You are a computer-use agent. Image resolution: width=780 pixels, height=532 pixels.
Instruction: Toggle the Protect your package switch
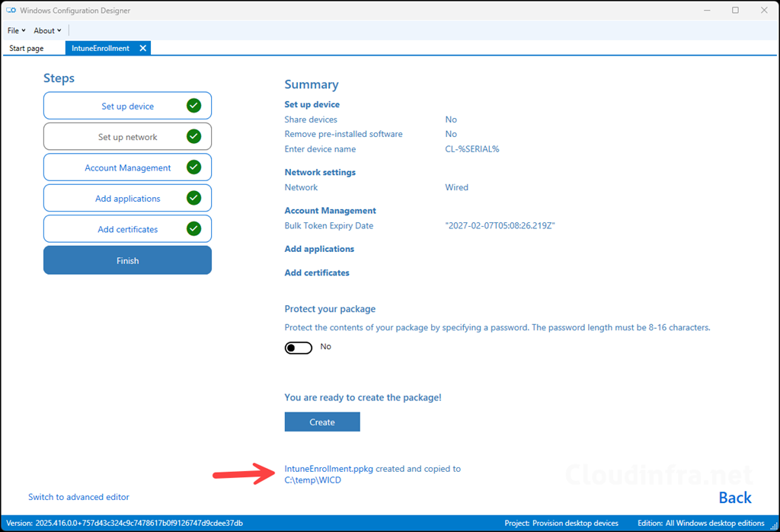299,348
